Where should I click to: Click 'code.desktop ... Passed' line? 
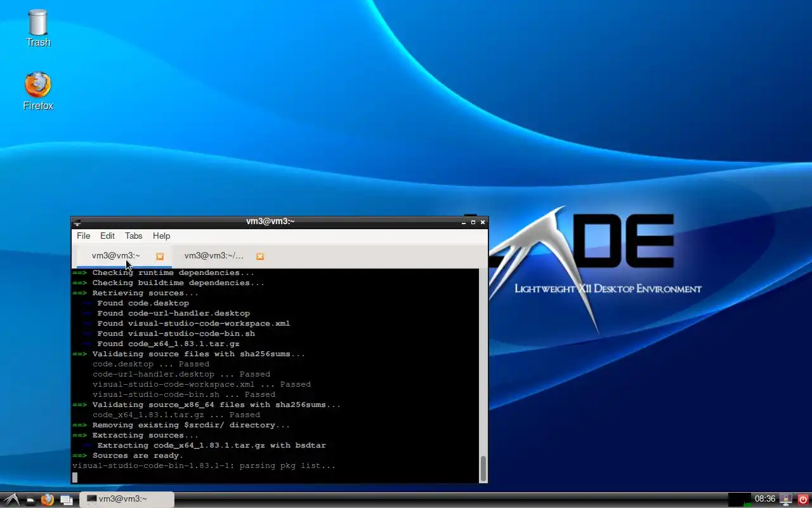(151, 364)
